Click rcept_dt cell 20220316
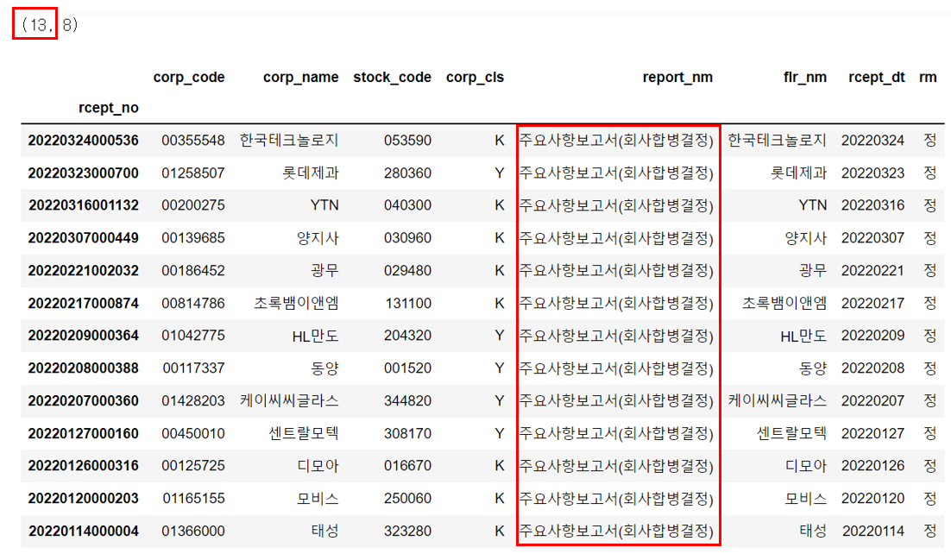 coord(872,205)
